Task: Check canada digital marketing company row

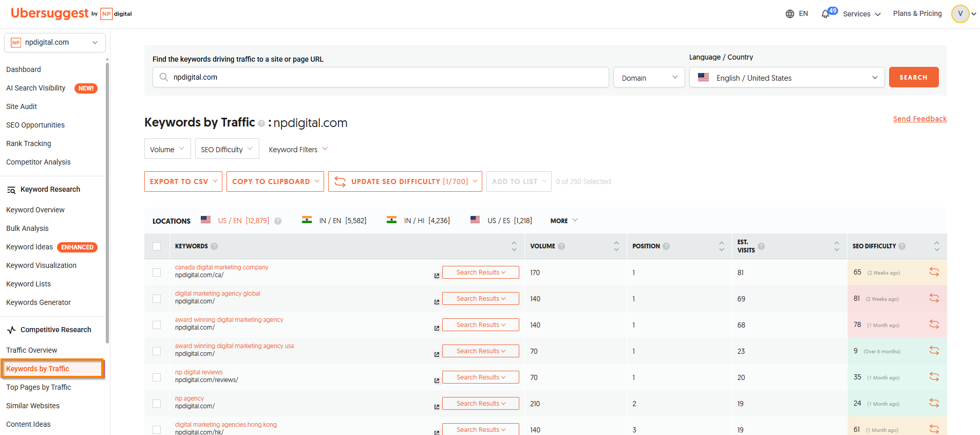Action: click(157, 273)
